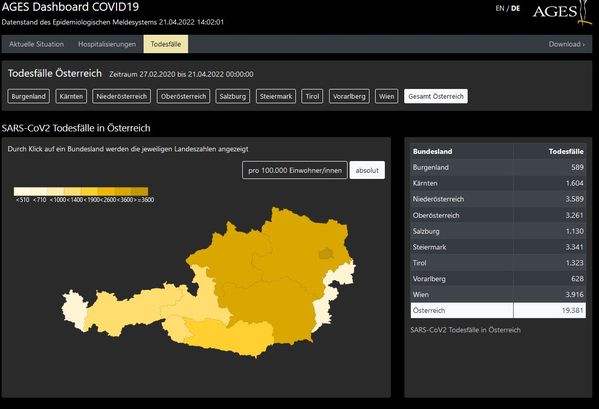Click the Steiermark table row
The width and height of the screenshot is (599, 409).
pyautogui.click(x=498, y=247)
